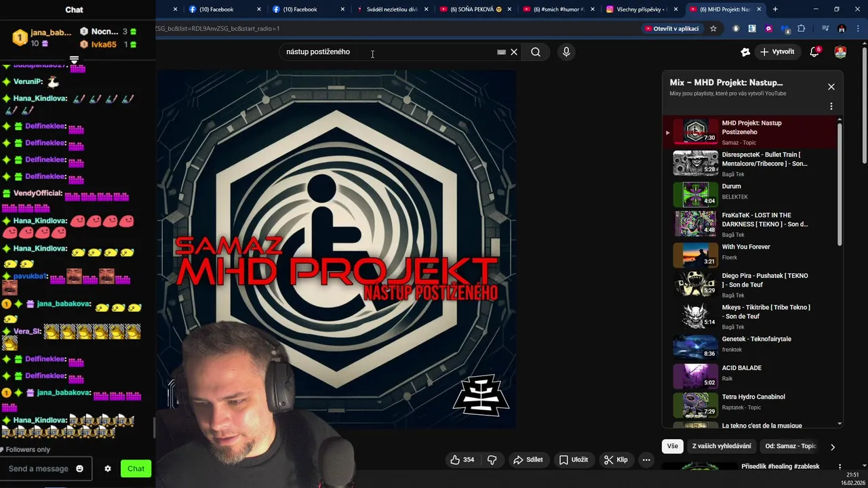Open the Chrome three-dot menu

tap(857, 28)
